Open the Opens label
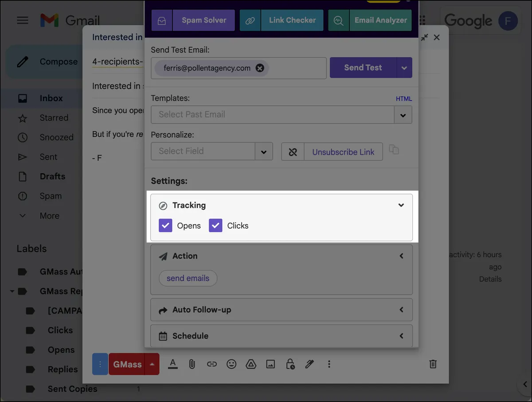 tap(61, 350)
